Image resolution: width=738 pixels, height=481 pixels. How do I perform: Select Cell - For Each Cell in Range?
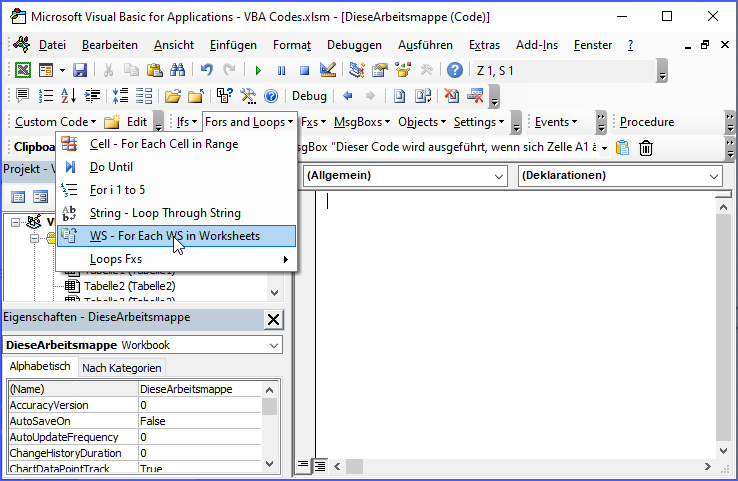tap(176, 144)
